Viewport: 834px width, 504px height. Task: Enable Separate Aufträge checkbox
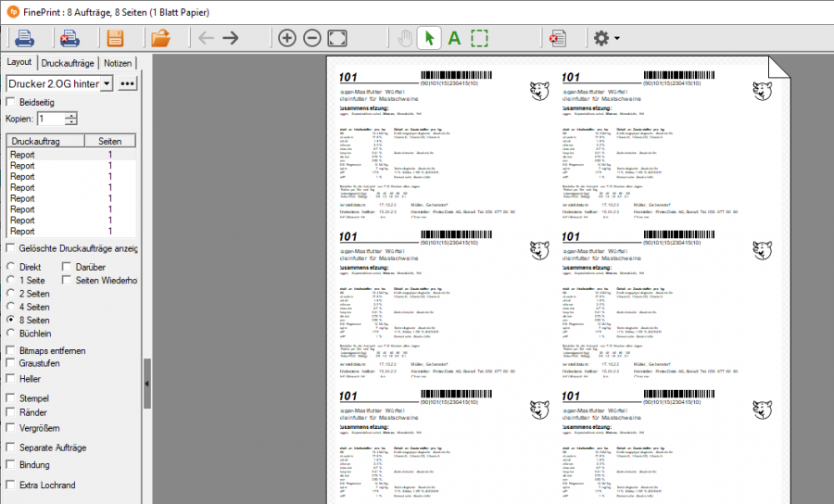pos(10,447)
